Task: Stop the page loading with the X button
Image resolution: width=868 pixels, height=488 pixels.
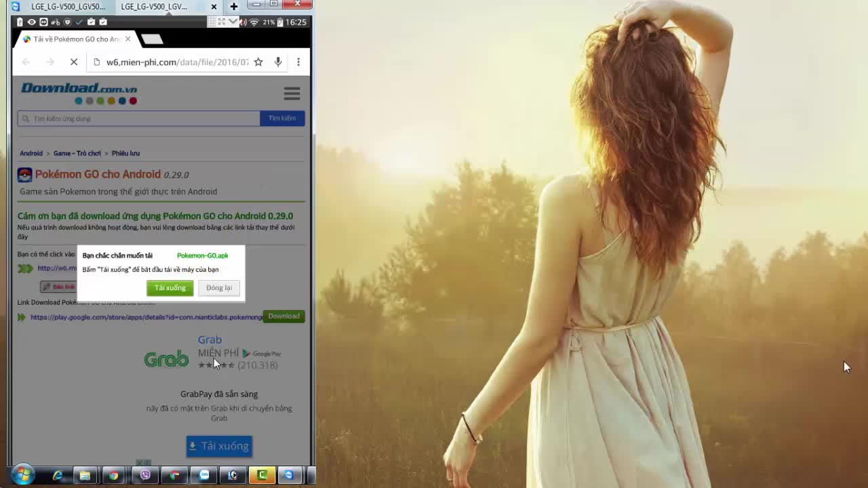Action: (x=74, y=62)
